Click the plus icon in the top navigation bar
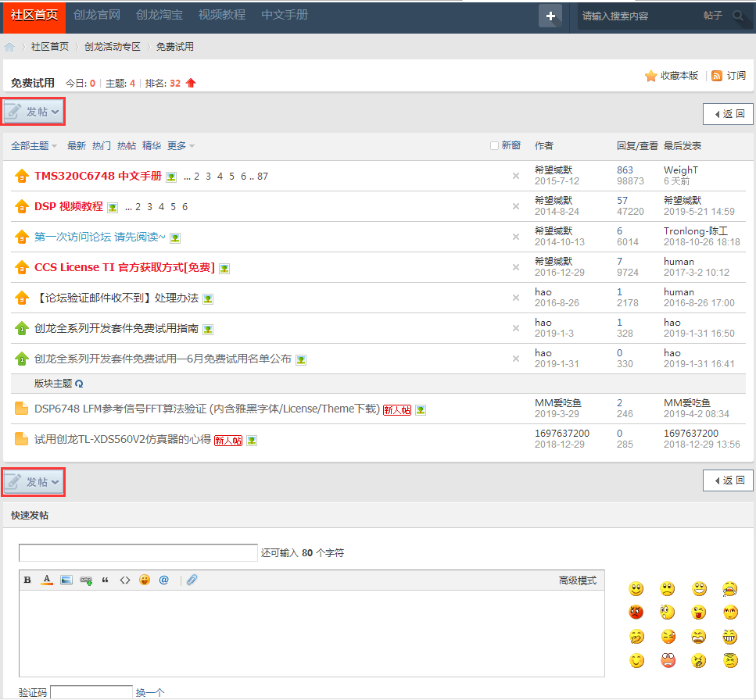756x700 pixels. click(x=550, y=16)
